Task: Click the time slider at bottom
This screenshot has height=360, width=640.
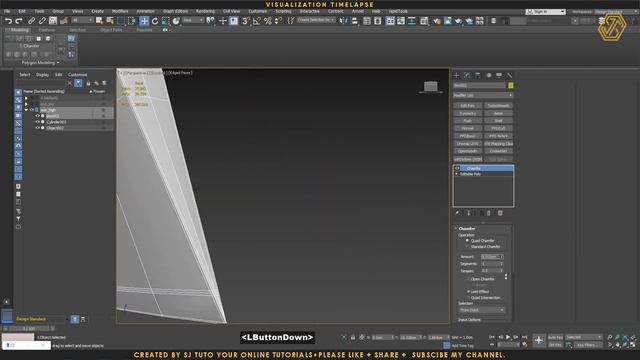Action: click(x=29, y=328)
